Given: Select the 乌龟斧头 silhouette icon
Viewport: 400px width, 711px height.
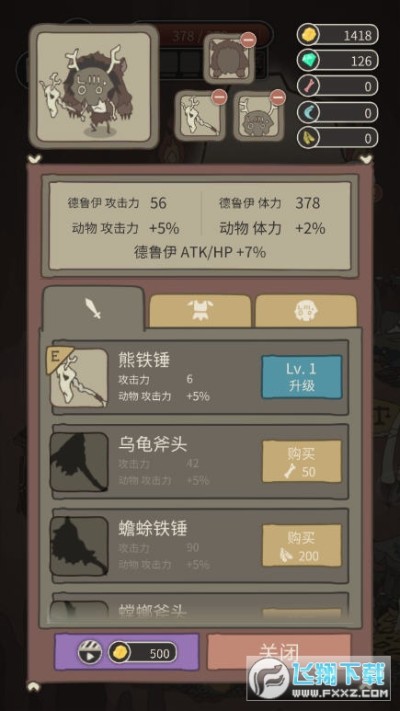Looking at the screenshot, I should coord(79,462).
